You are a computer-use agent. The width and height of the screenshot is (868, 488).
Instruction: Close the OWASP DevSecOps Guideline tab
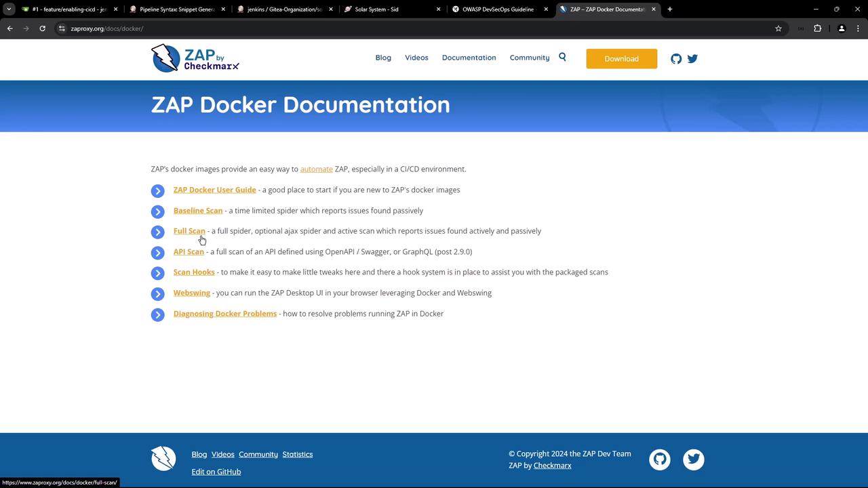(546, 9)
